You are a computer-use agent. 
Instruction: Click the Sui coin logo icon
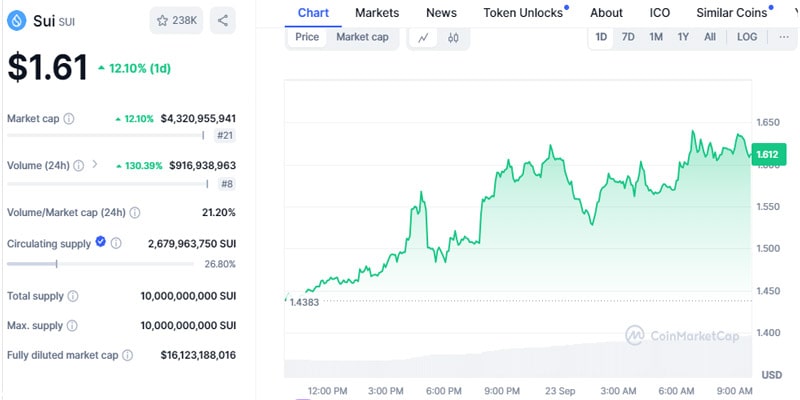click(17, 21)
